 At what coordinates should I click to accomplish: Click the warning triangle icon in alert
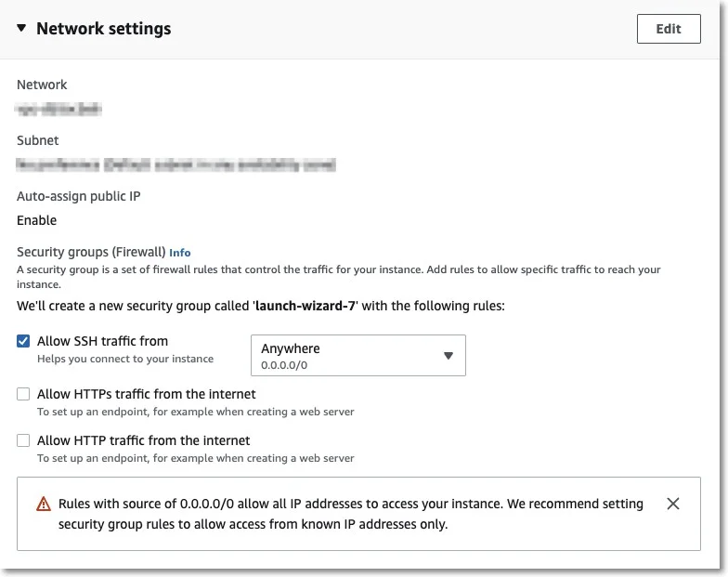click(44, 504)
